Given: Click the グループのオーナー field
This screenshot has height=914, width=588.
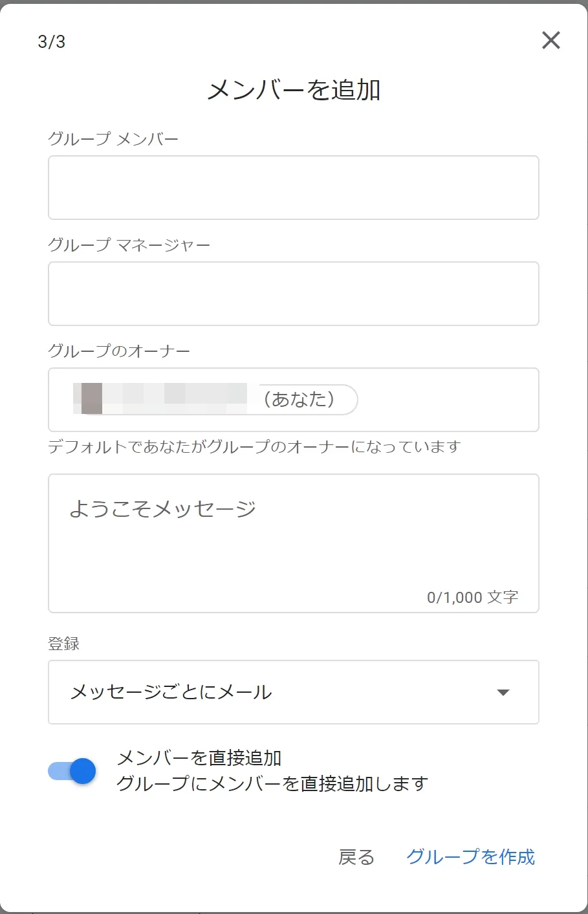Looking at the screenshot, I should pyautogui.click(x=446, y=400).
